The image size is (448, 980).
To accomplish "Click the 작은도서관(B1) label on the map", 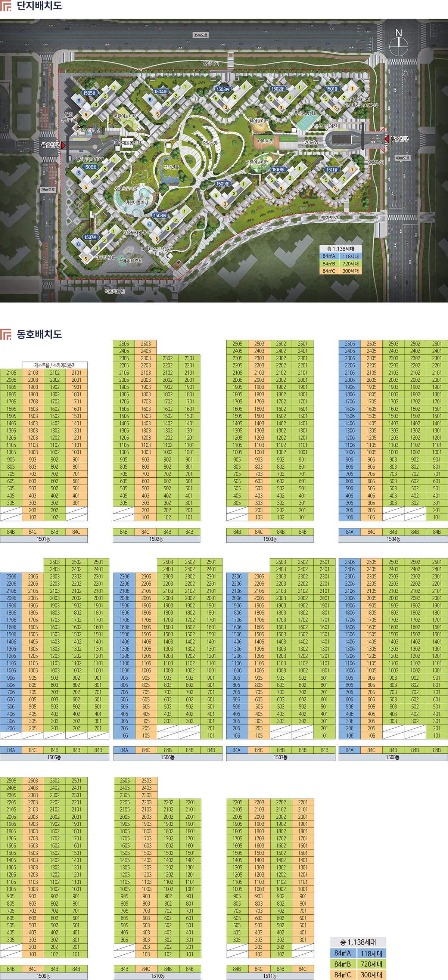I will tap(137, 232).
